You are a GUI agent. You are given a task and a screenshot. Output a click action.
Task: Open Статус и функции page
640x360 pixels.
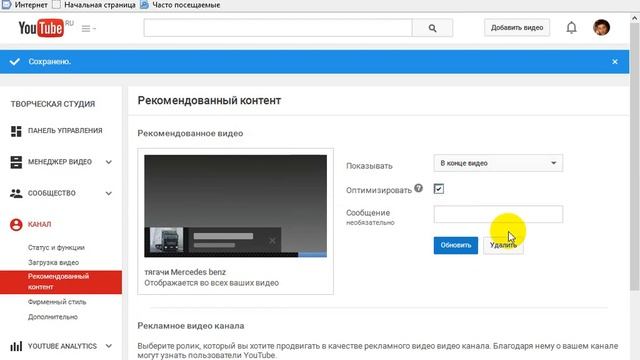[56, 247]
